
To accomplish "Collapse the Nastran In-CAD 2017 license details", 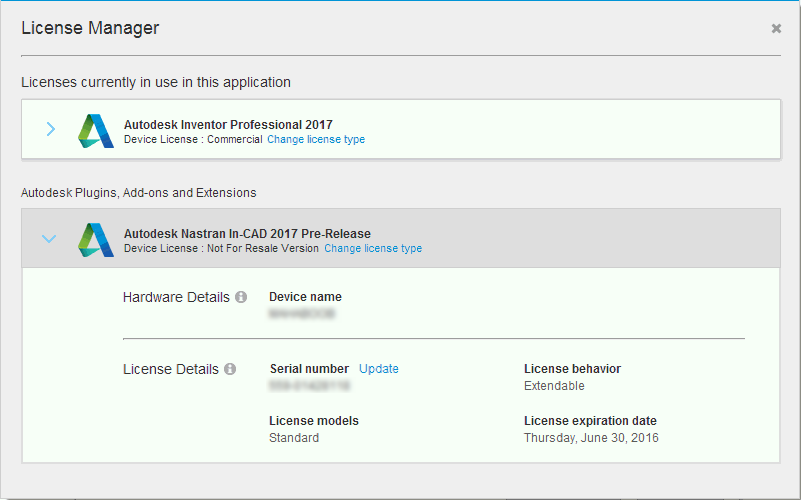I will click(x=49, y=239).
